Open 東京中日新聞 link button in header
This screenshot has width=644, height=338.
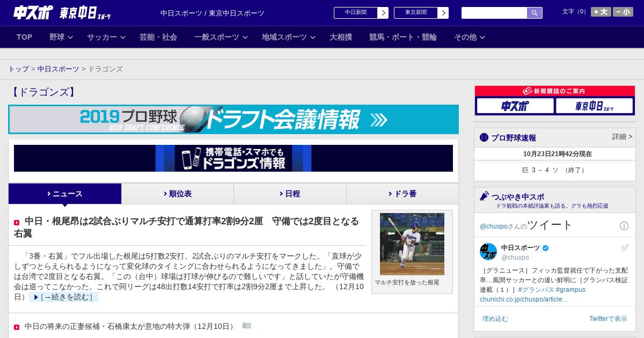421,13
